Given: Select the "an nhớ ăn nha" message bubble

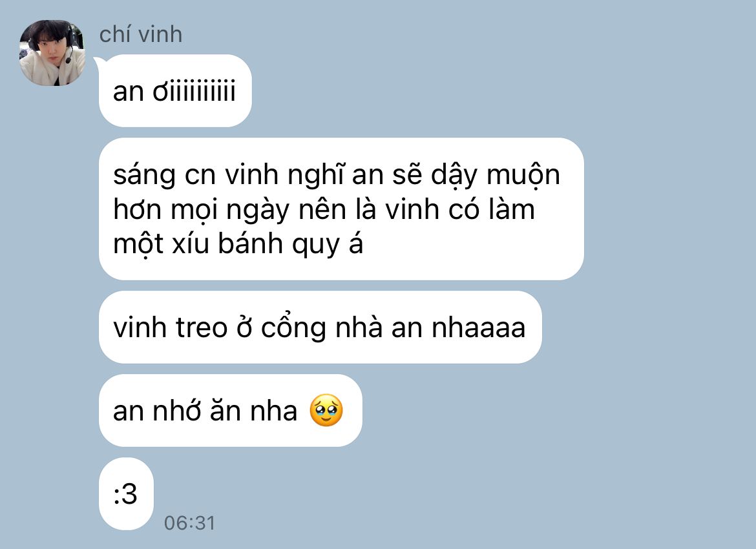Looking at the screenshot, I should click(x=231, y=411).
